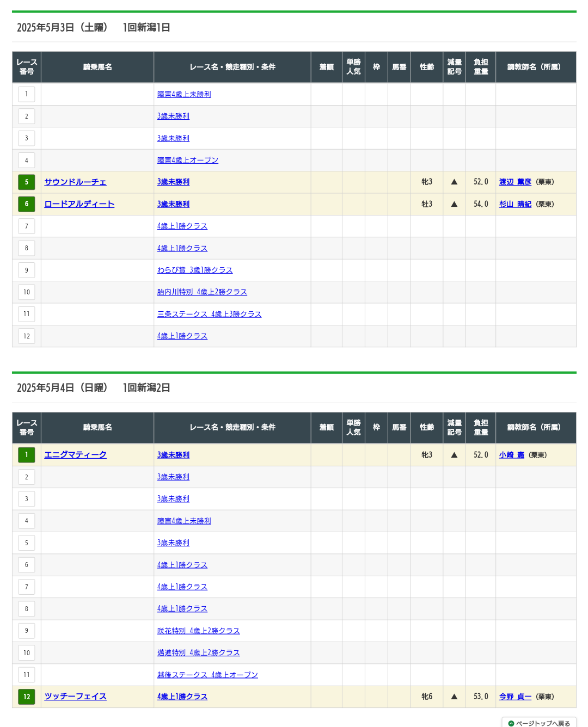Open May 4 race 3 3歳未勝利 link
588x727 pixels.
[x=173, y=498]
